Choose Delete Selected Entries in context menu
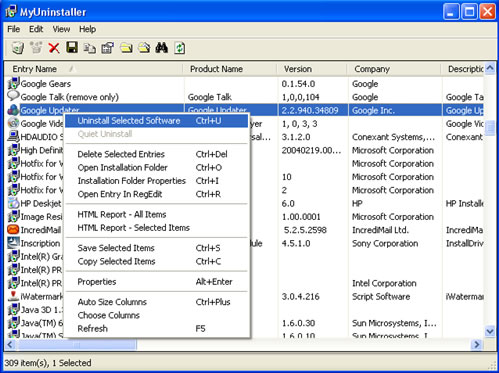 pos(157,154)
